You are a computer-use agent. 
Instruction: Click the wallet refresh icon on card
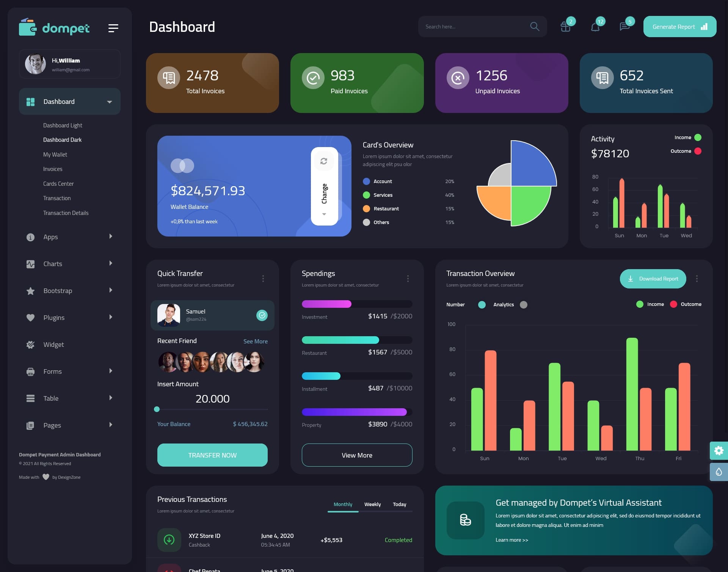click(324, 161)
